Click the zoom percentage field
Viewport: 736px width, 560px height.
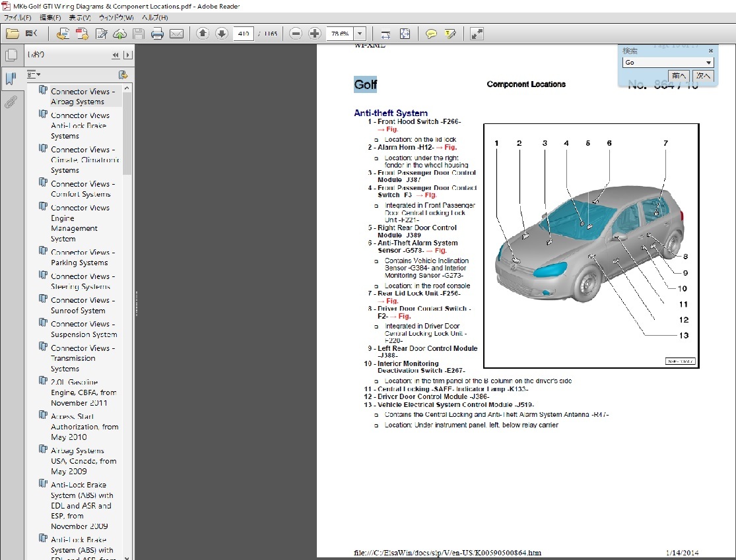pos(340,34)
